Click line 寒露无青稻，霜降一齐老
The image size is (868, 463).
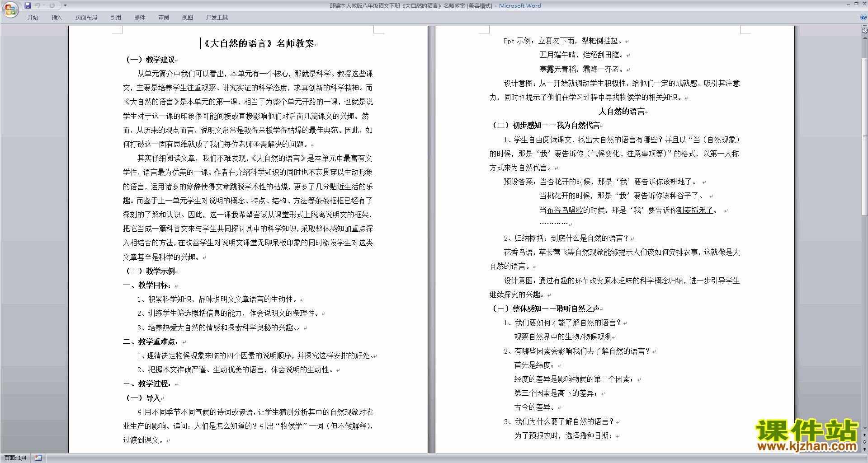[x=582, y=69]
